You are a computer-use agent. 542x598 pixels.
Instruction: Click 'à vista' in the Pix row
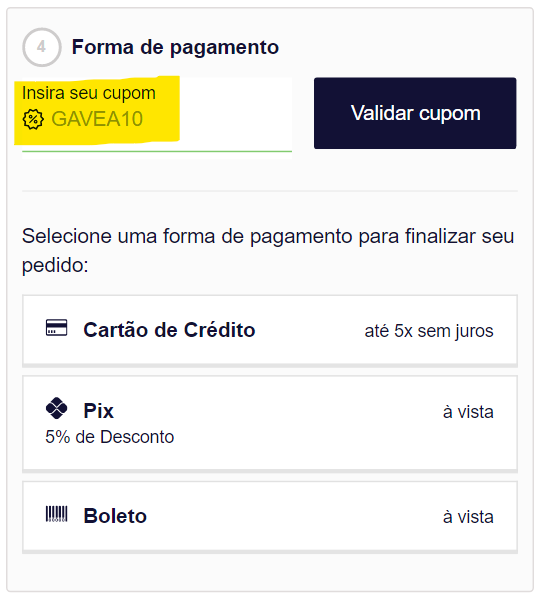coord(468,412)
